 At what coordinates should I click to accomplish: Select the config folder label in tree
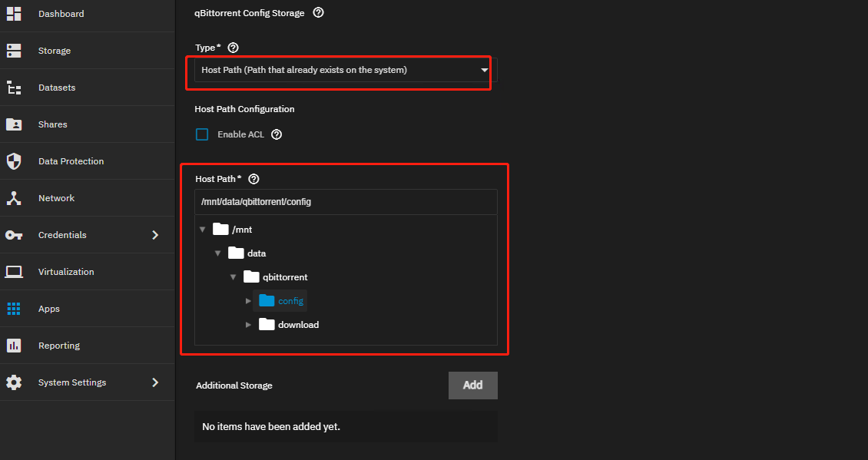[290, 301]
